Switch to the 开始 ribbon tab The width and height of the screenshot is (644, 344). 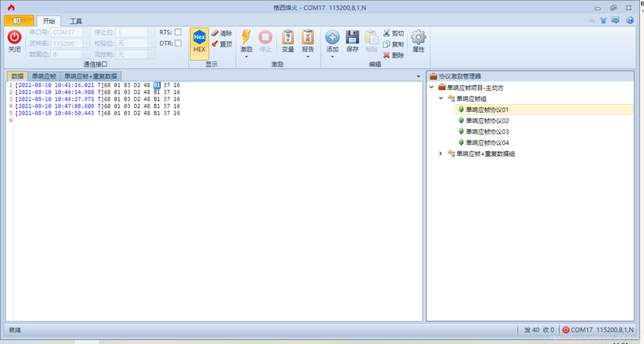[49, 21]
